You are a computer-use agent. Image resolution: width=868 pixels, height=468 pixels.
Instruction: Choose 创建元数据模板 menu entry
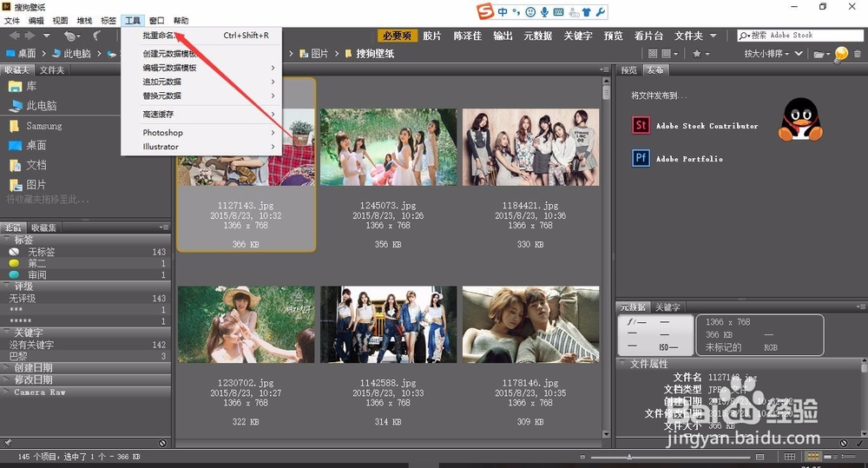point(201,54)
